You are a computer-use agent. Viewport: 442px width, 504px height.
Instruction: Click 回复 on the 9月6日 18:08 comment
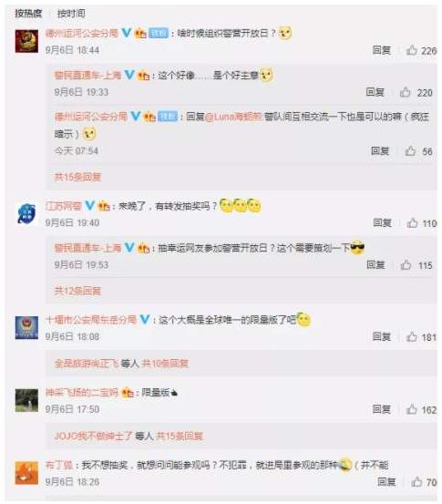click(382, 336)
